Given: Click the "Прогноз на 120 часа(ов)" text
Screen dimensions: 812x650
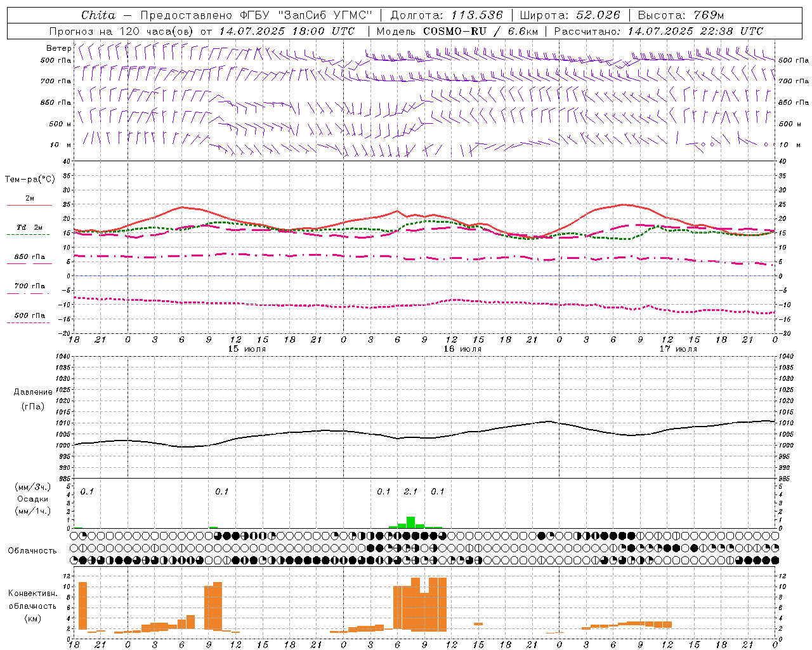Looking at the screenshot, I should coord(122,31).
